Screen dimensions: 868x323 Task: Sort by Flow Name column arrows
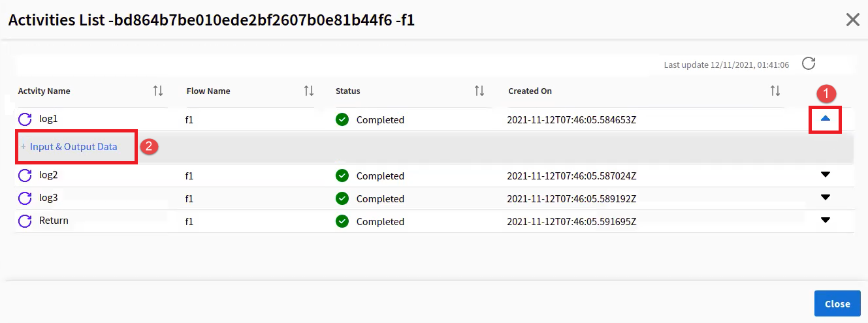point(309,91)
